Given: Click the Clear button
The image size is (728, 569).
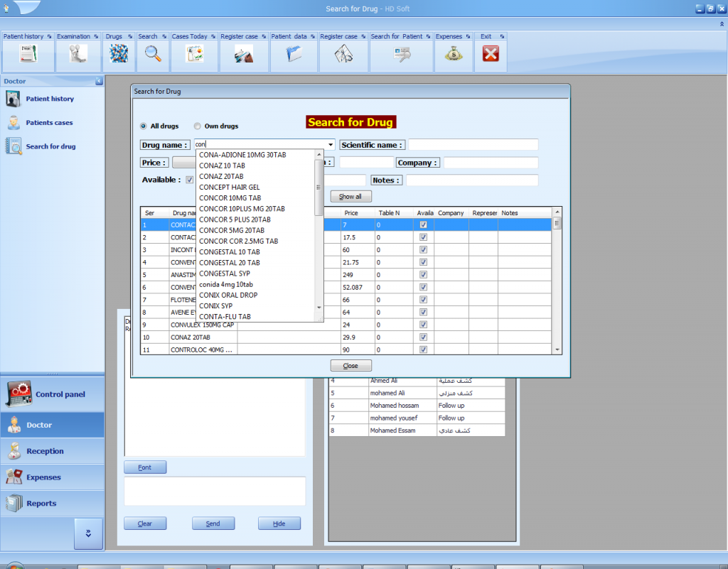Looking at the screenshot, I should pyautogui.click(x=145, y=524).
